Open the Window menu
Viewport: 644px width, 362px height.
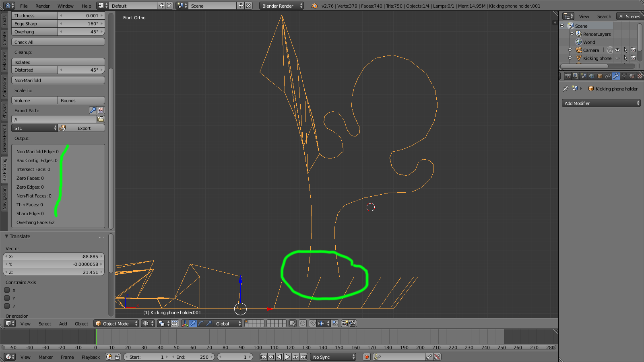tap(65, 6)
